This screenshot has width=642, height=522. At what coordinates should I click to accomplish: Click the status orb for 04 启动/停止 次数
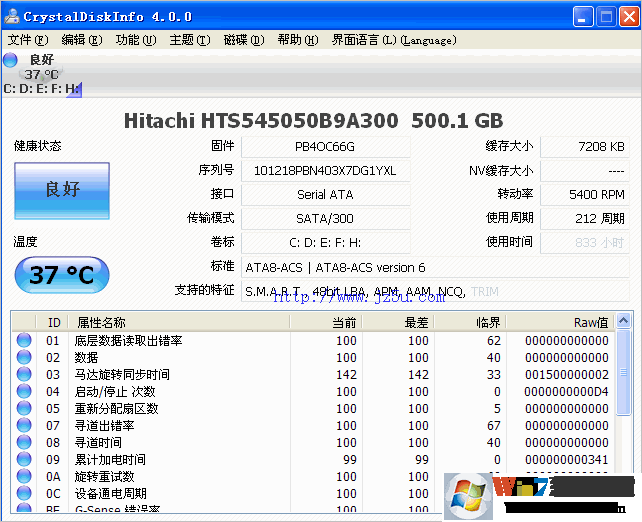[24, 392]
